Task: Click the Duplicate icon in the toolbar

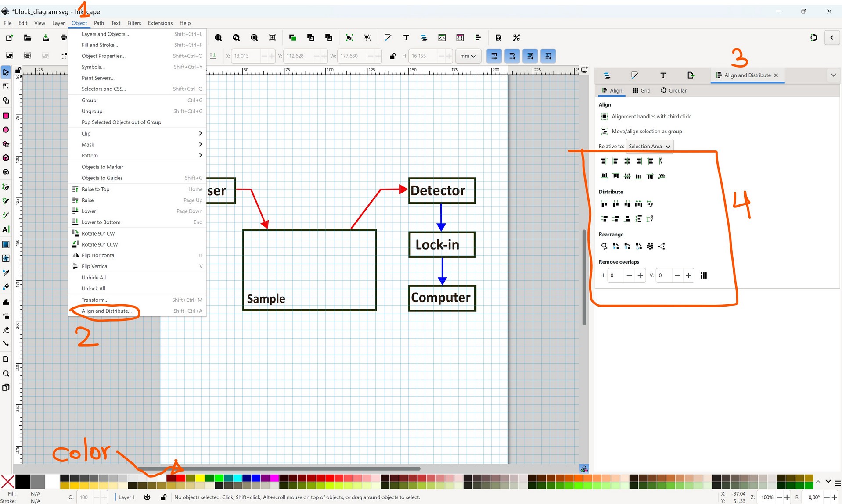Action: [292, 38]
